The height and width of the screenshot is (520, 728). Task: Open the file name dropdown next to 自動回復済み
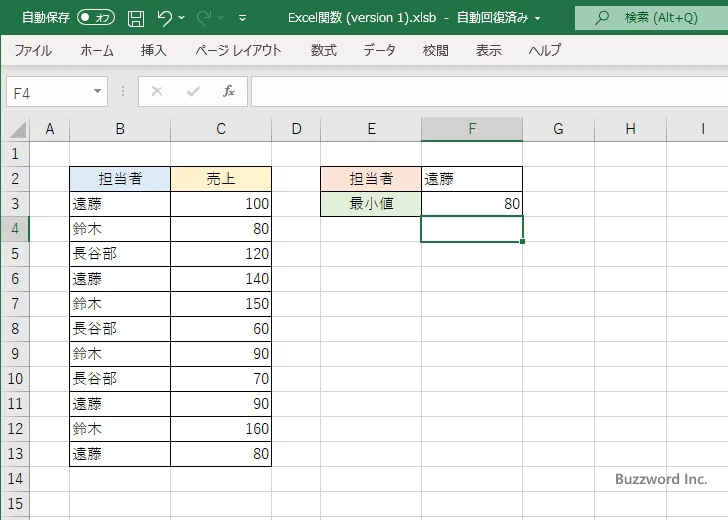538,18
